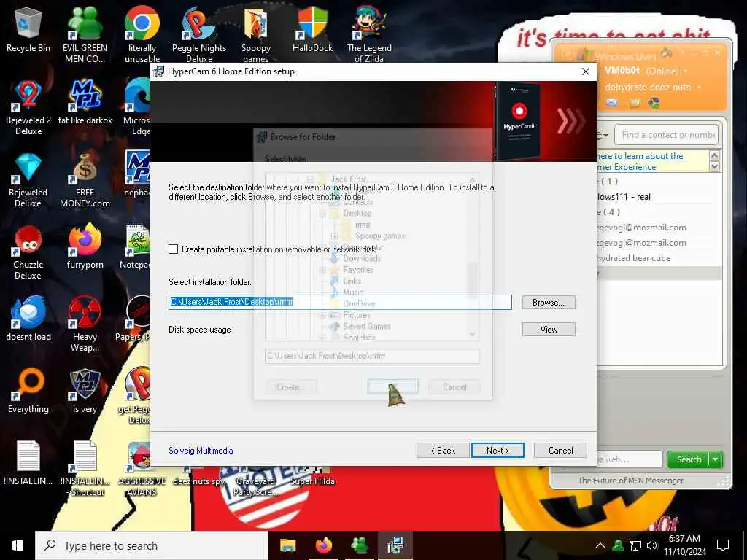The image size is (747, 560).
Task: Continue with the Next > button
Action: 498,451
